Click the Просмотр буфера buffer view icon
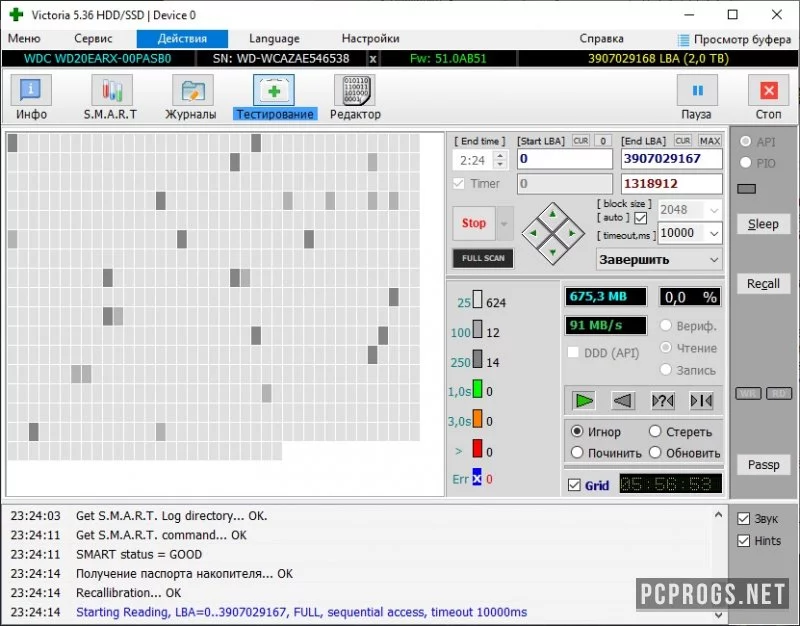 point(683,40)
